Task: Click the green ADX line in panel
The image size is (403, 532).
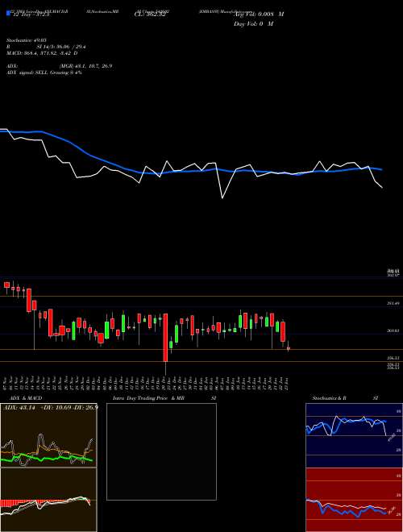Action: [47, 458]
